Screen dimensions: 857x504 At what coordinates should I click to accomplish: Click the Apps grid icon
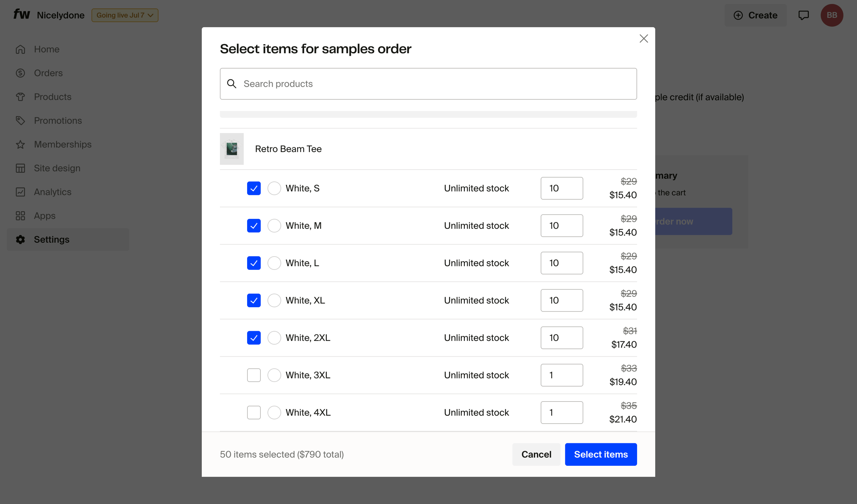click(20, 216)
